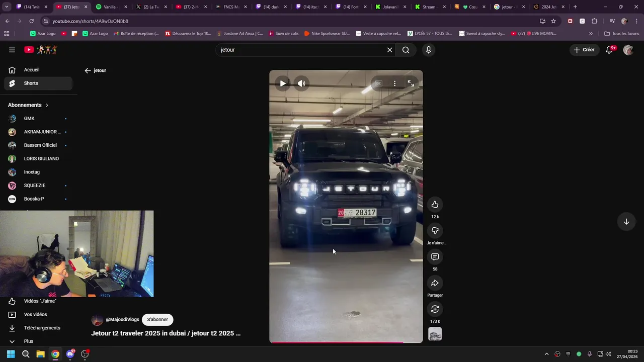Open the YouTube hamburger guide menu
Image resolution: width=644 pixels, height=362 pixels.
(x=12, y=50)
